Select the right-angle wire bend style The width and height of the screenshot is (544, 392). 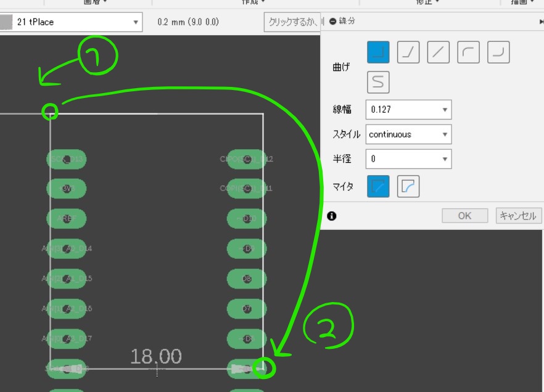[x=378, y=52]
